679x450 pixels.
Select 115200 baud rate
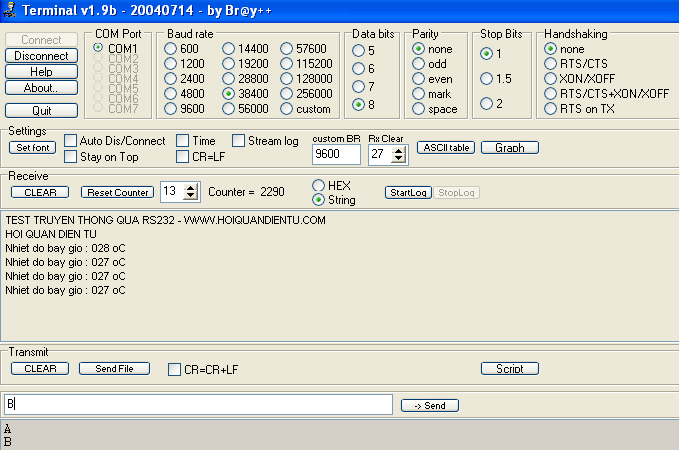(287, 64)
